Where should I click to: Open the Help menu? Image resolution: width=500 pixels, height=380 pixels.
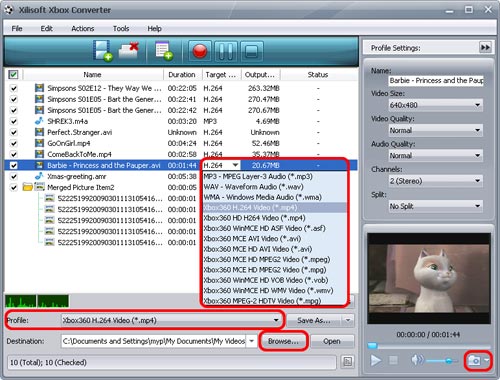tap(155, 29)
